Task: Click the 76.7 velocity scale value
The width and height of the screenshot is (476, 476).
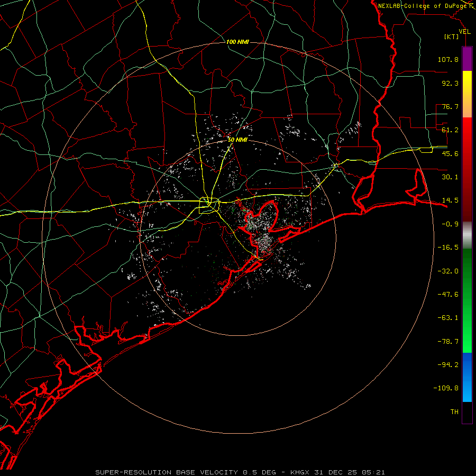Action: coord(450,106)
